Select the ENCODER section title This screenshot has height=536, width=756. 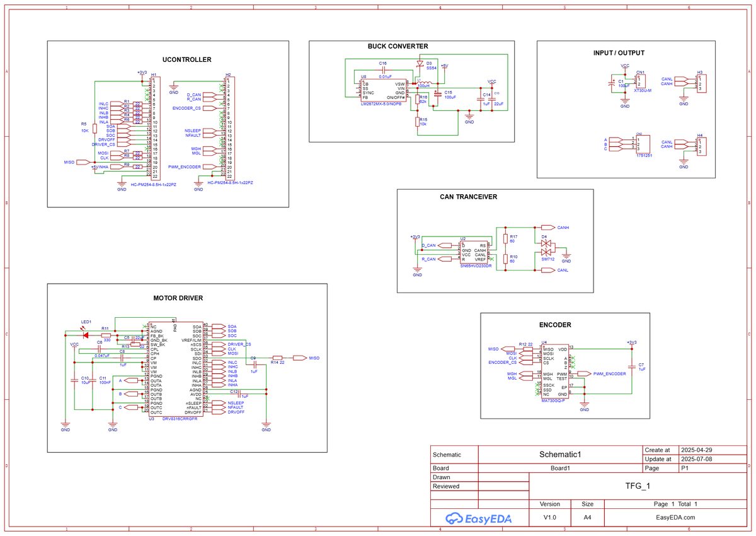[555, 325]
